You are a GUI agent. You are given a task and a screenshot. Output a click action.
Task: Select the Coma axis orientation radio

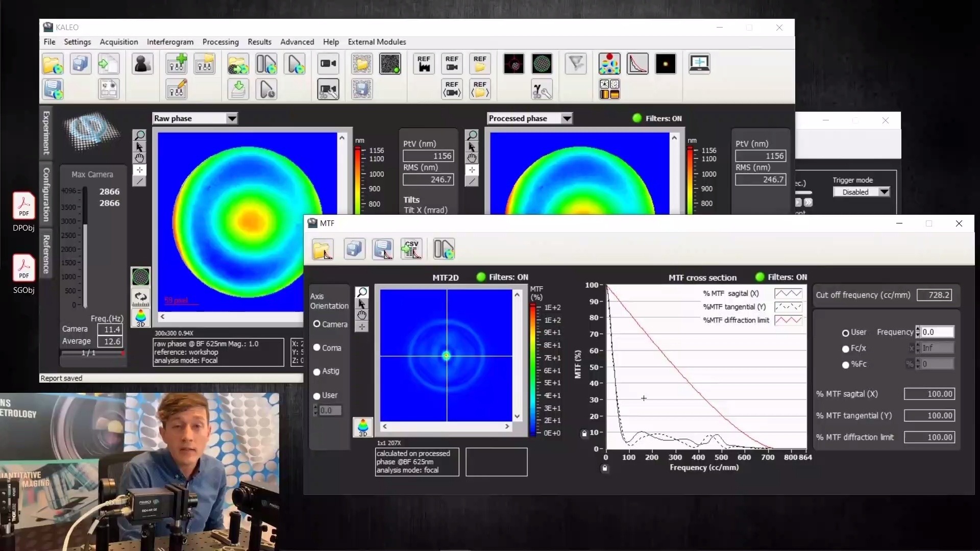[317, 348]
